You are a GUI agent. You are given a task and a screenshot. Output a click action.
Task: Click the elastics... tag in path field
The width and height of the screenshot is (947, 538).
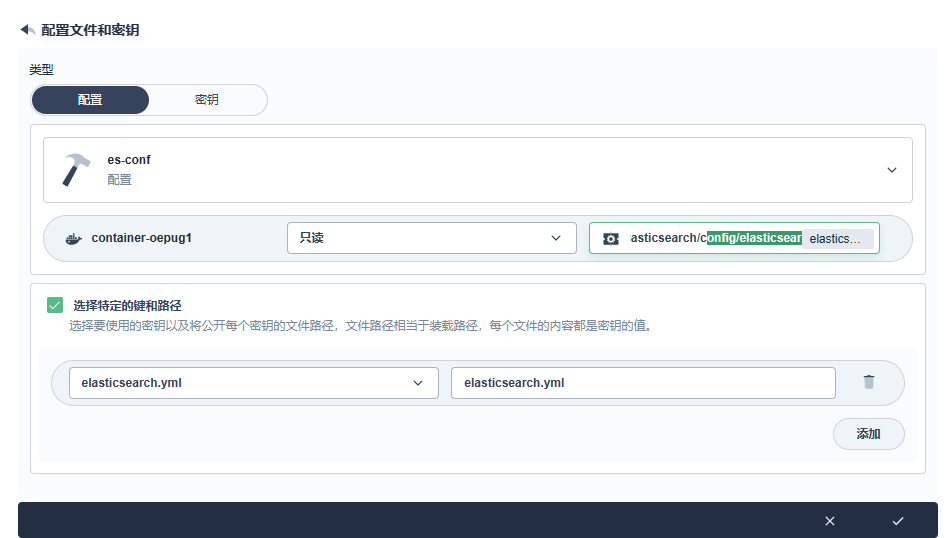pos(837,239)
